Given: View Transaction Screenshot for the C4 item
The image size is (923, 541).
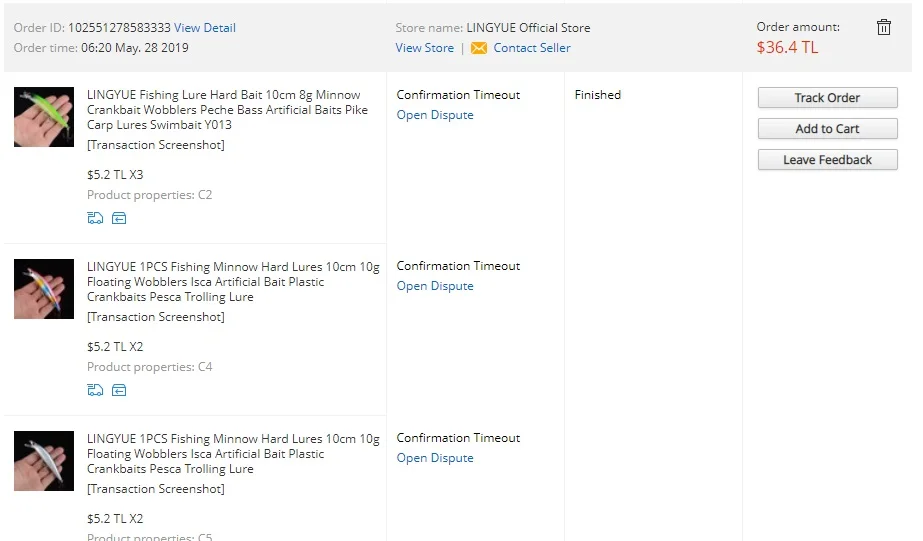Looking at the screenshot, I should pos(156,317).
